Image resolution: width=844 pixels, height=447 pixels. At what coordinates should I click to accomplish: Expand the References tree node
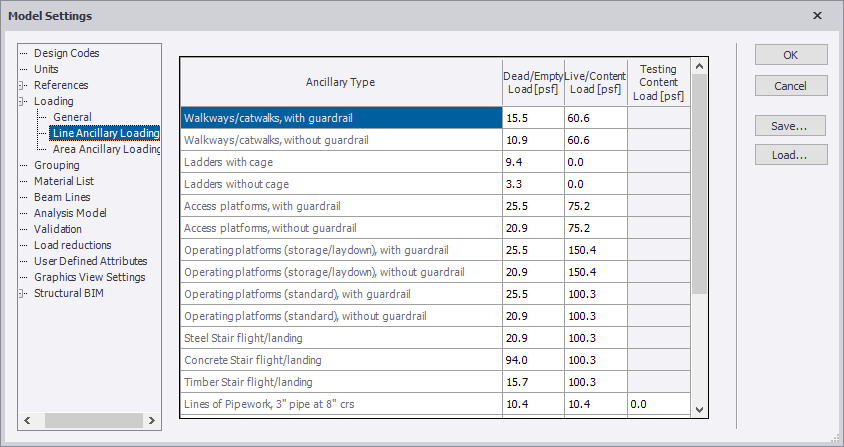point(23,85)
